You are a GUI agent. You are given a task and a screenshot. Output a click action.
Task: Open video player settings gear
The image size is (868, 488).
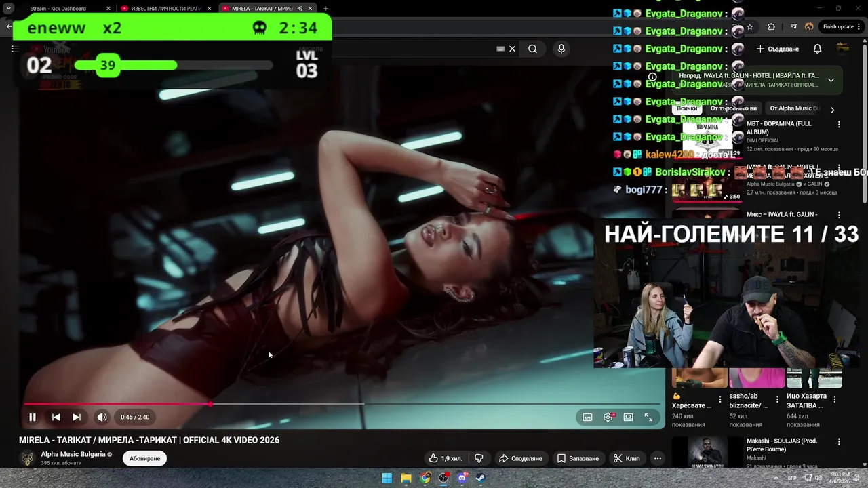pos(608,417)
